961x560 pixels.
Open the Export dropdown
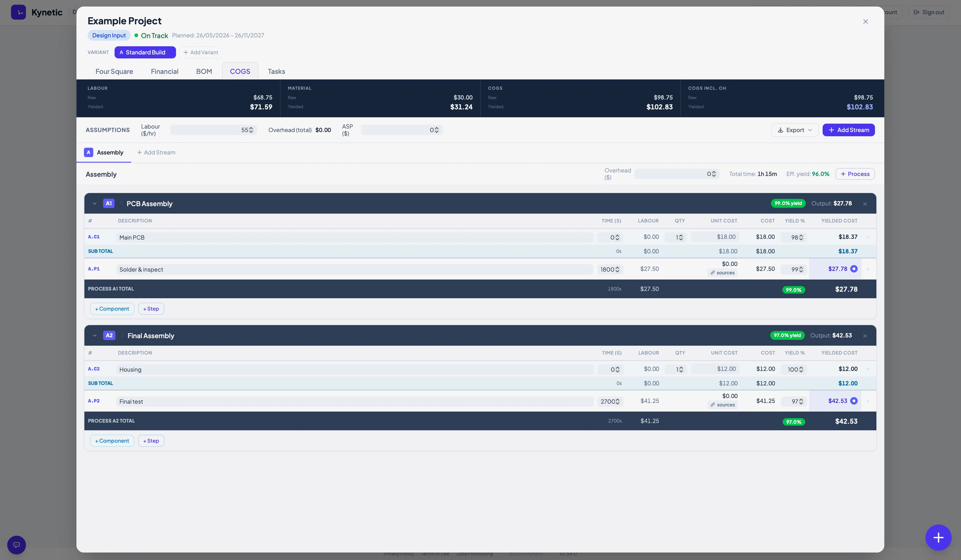pos(795,130)
